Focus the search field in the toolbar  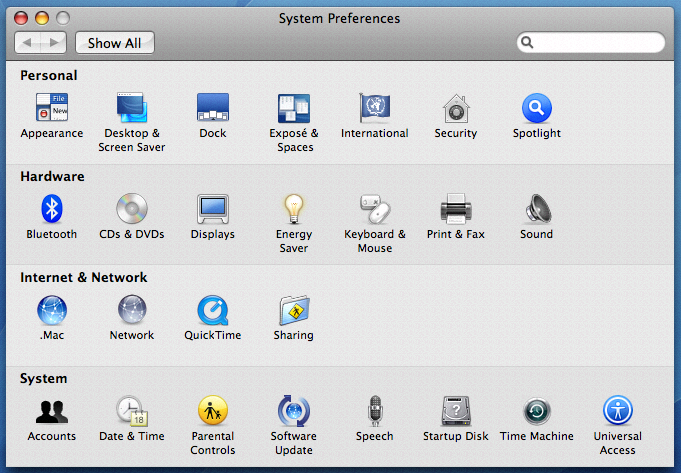click(x=591, y=42)
